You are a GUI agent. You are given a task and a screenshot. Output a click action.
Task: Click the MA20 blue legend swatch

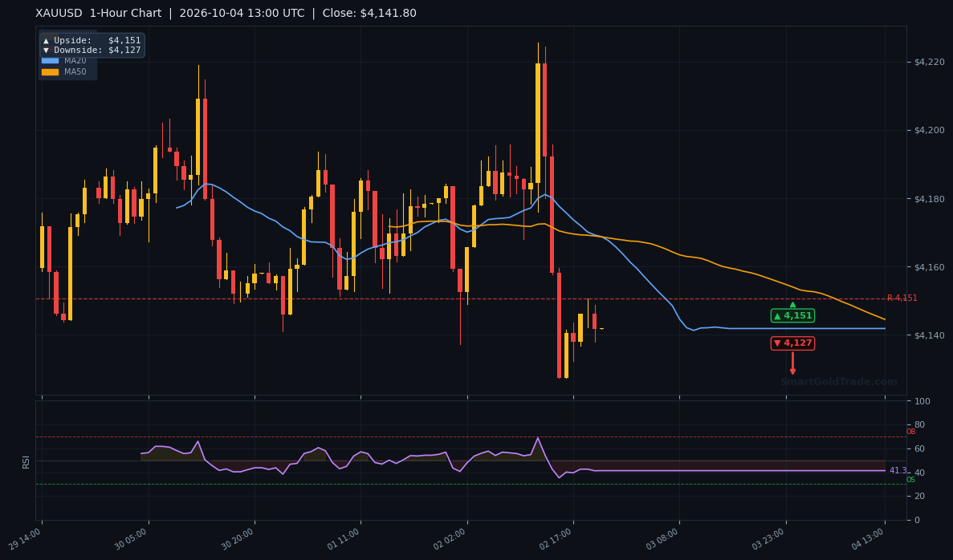pyautogui.click(x=50, y=61)
